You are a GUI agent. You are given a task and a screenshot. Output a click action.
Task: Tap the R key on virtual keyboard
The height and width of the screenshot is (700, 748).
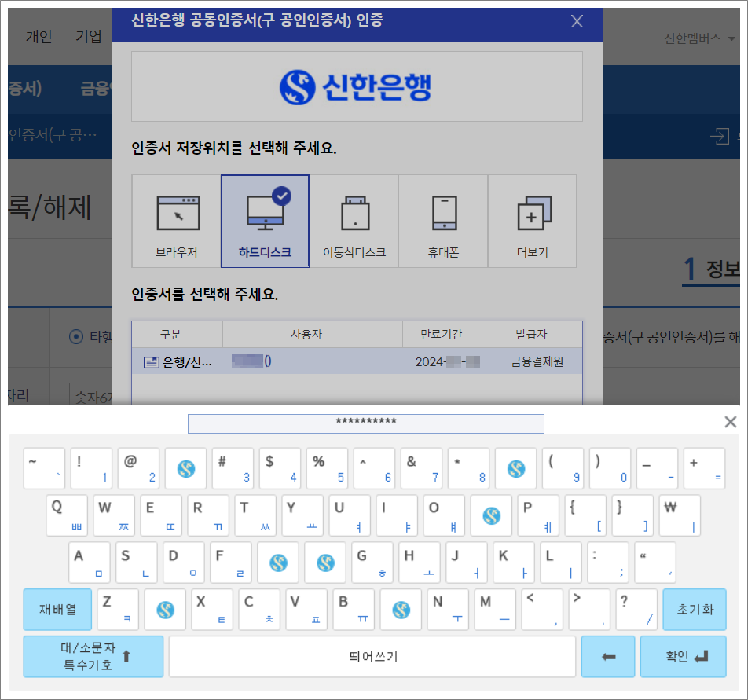pos(208,515)
